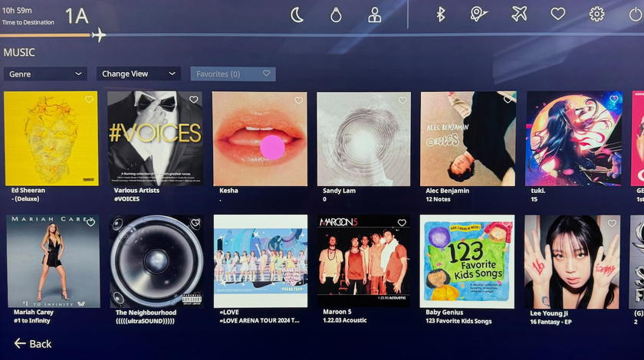Image resolution: width=644 pixels, height=360 pixels.
Task: Open Kesha lips album cover
Action: click(260, 139)
